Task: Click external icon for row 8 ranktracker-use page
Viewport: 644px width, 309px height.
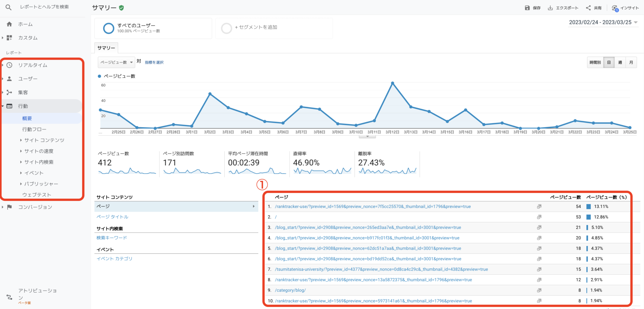Action: point(539,280)
